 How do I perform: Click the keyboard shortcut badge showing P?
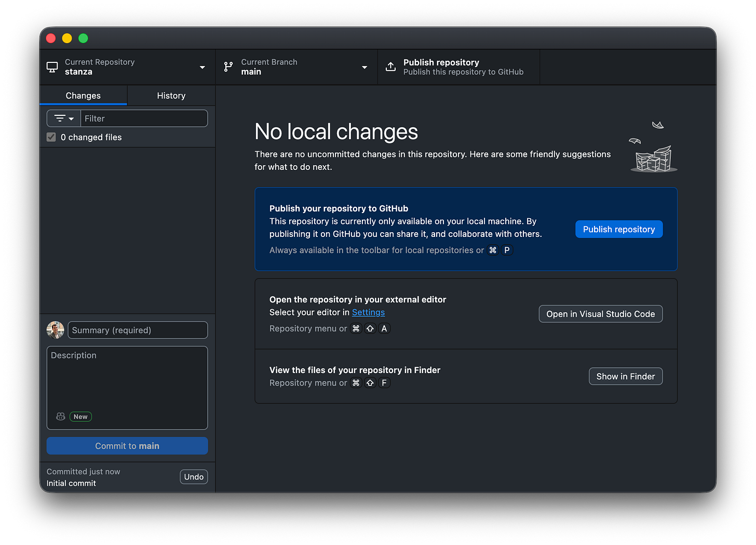(x=507, y=250)
